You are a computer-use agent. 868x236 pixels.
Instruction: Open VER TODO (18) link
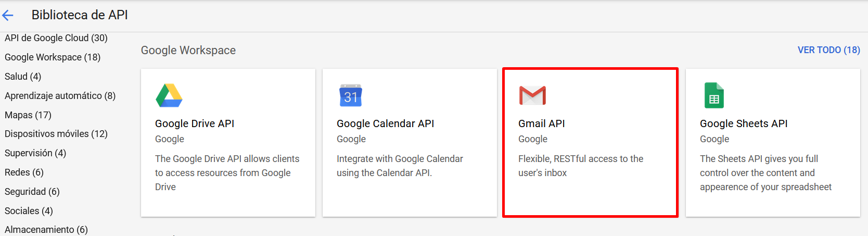(828, 50)
